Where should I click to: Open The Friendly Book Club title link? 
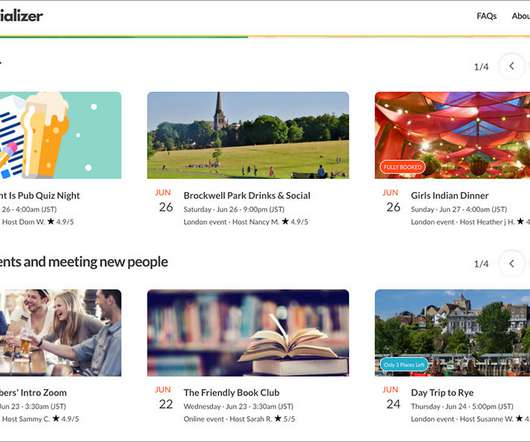point(232,393)
